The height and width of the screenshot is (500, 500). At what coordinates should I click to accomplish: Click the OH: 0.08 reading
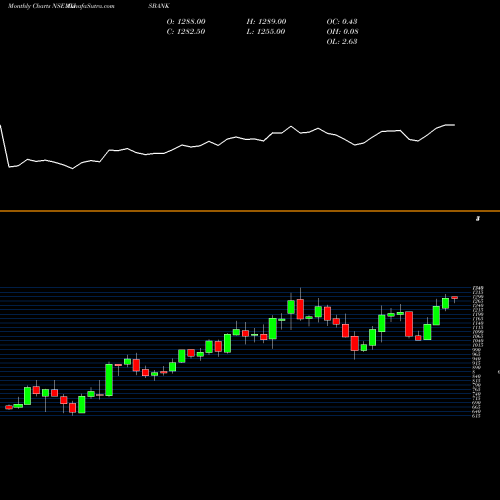[342, 32]
